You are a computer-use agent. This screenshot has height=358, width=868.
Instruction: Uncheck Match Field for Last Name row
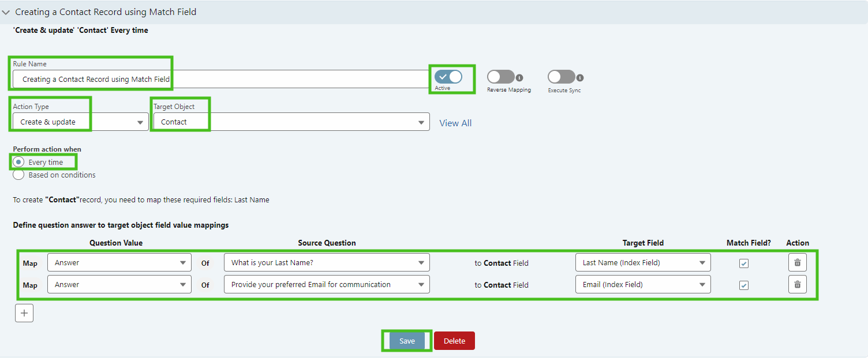click(744, 263)
